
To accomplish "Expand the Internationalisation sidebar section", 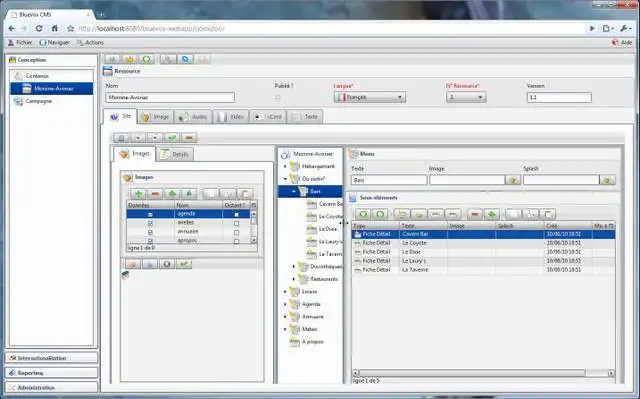I will click(x=51, y=358).
